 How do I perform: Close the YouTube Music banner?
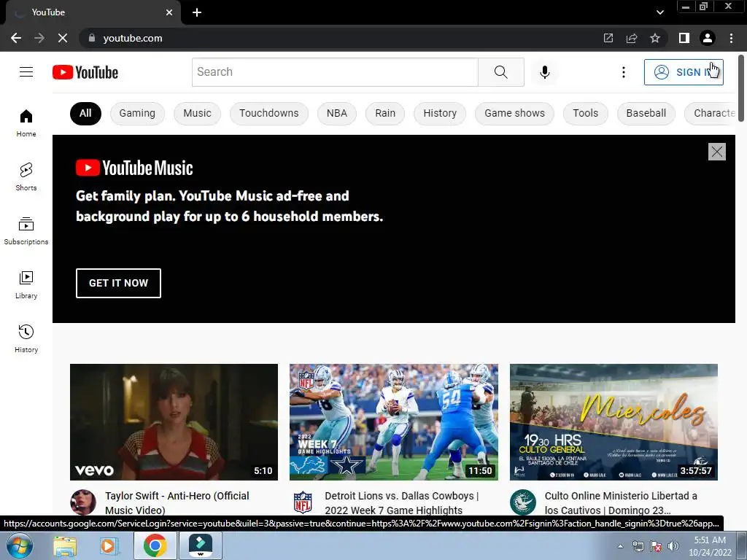[x=716, y=152]
